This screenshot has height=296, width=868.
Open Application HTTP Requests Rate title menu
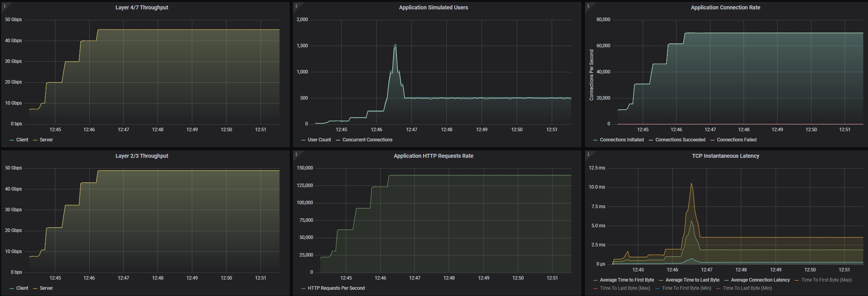433,156
